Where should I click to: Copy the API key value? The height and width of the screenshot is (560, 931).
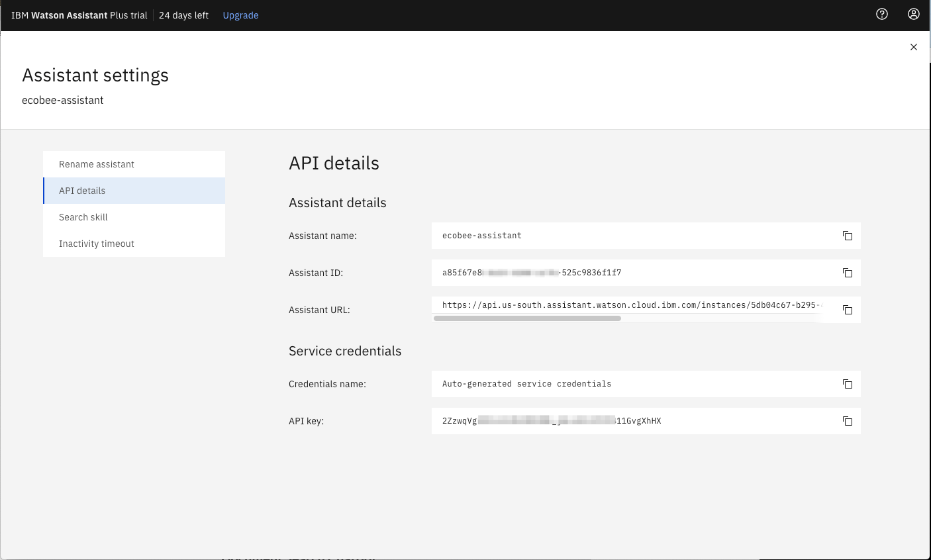(847, 421)
